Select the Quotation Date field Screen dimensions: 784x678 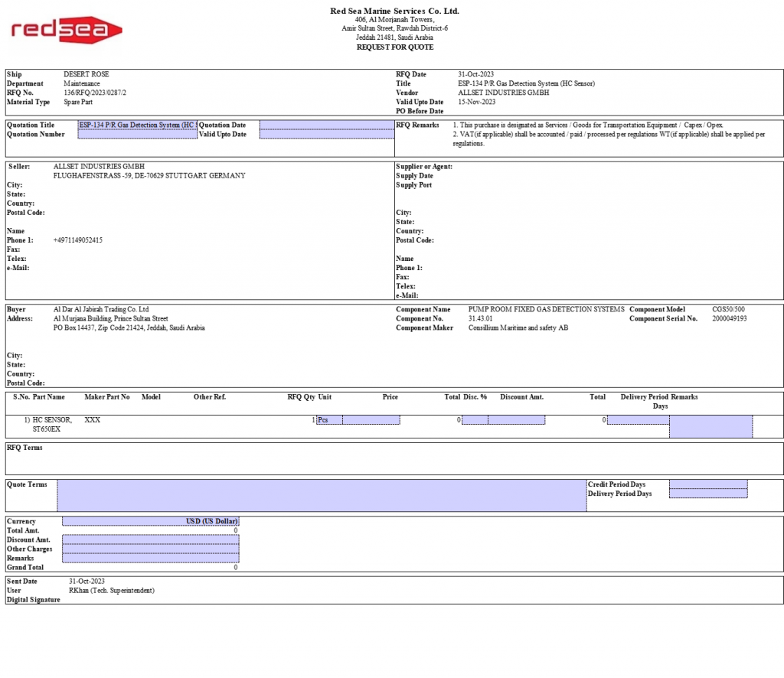point(325,125)
